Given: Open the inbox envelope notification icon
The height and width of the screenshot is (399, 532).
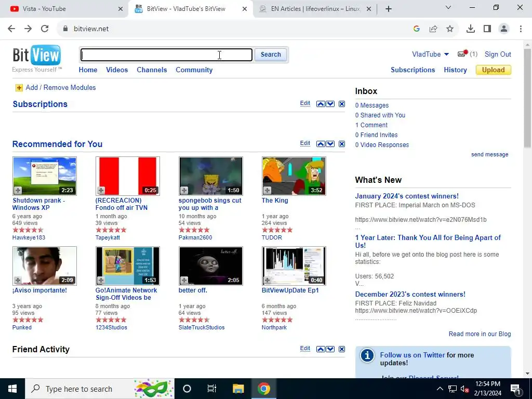Looking at the screenshot, I should [463, 54].
